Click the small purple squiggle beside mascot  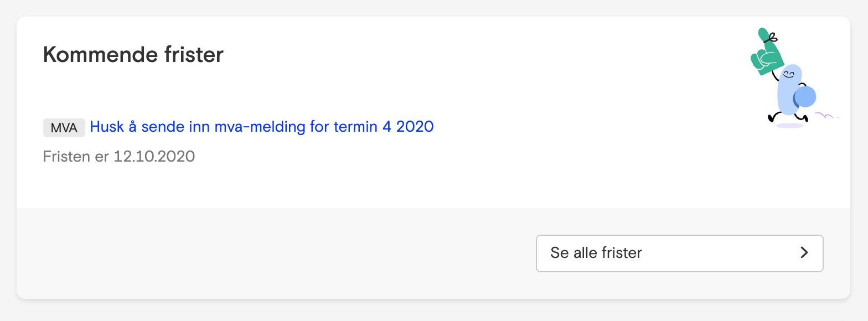[x=826, y=116]
